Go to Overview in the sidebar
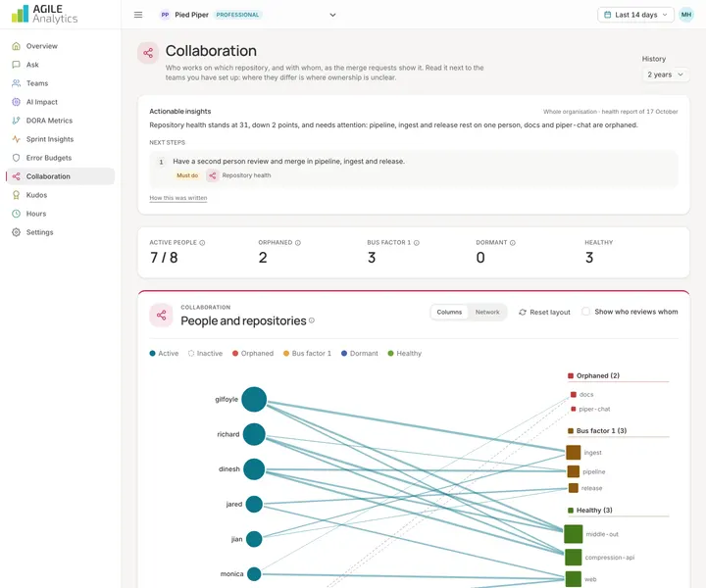Screen dimensions: 706x588 [x=60, y=46]
